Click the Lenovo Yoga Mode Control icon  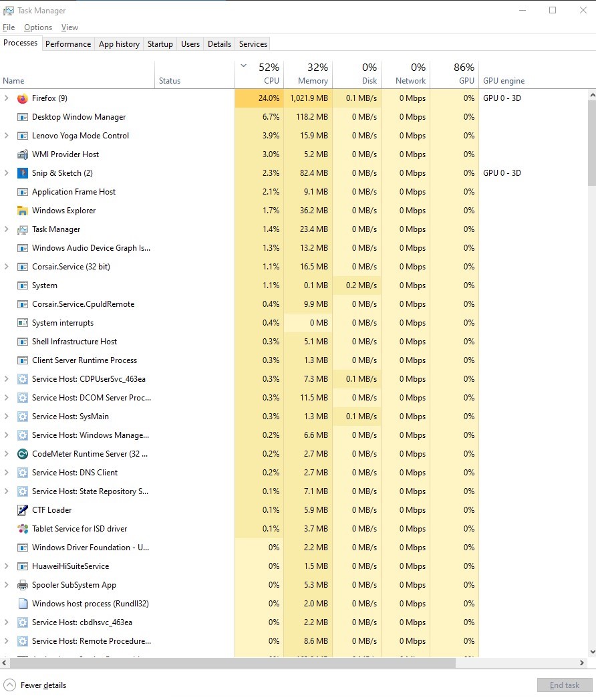coord(22,136)
